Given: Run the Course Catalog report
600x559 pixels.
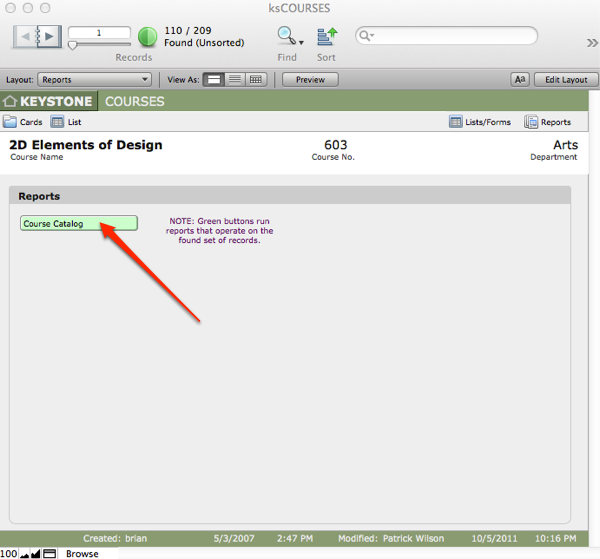Looking at the screenshot, I should [x=79, y=223].
